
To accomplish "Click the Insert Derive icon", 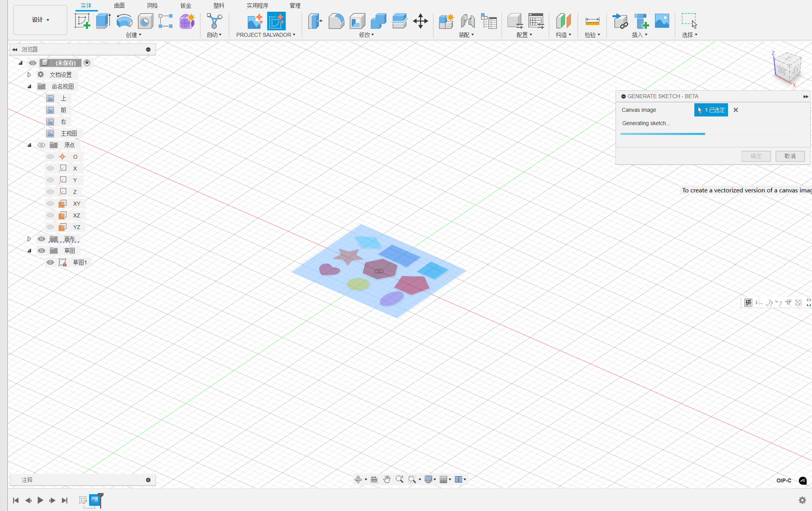I will click(x=620, y=21).
